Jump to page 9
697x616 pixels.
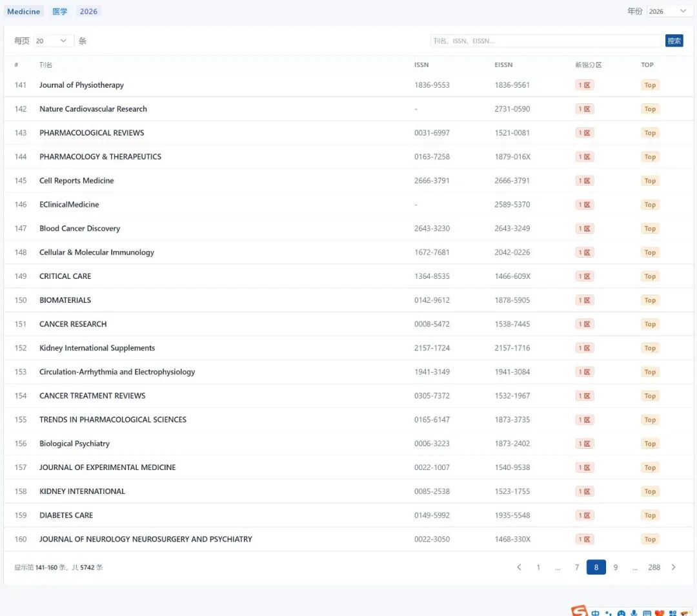click(x=615, y=568)
